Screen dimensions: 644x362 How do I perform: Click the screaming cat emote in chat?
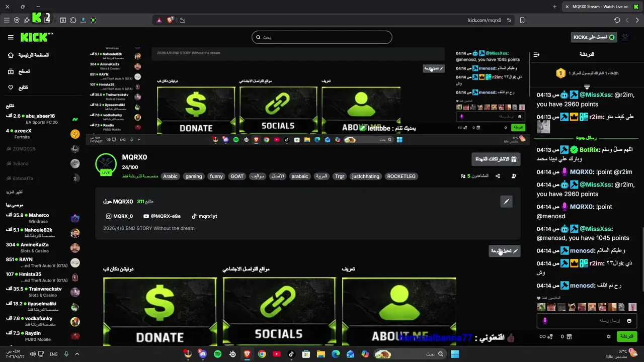tap(572, 307)
